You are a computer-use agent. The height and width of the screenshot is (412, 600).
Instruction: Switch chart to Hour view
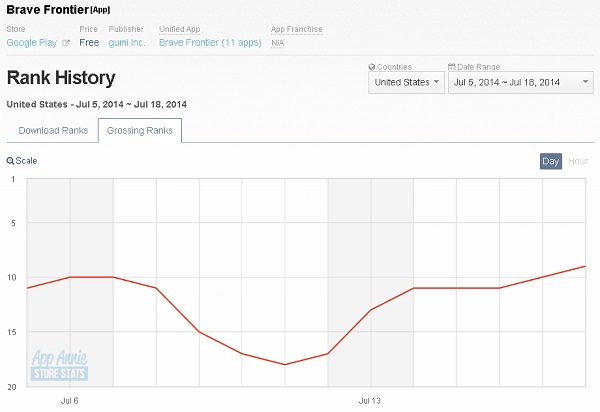[x=578, y=161]
